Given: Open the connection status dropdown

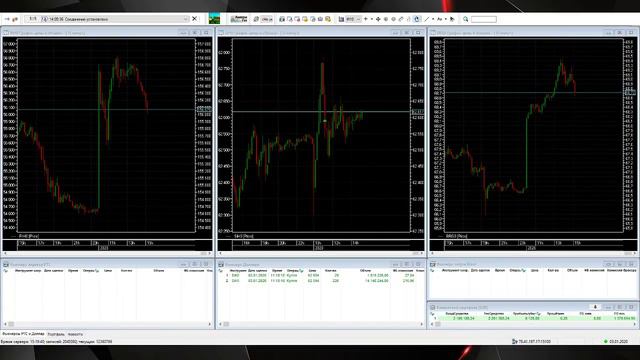Looking at the screenshot, I should [x=186, y=19].
